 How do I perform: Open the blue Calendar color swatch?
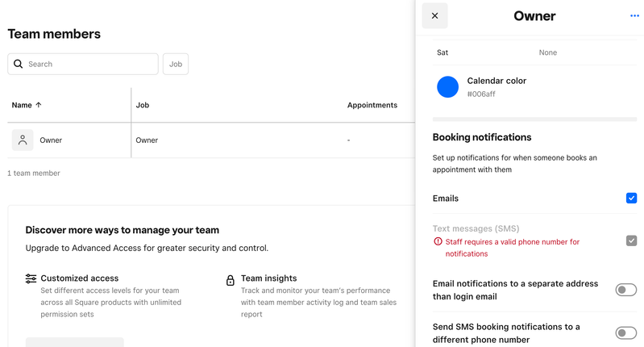coord(447,87)
